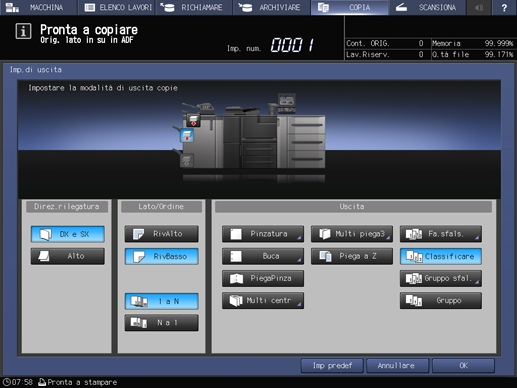
Task: Click Memoria 99.999% value
Action: pos(499,43)
